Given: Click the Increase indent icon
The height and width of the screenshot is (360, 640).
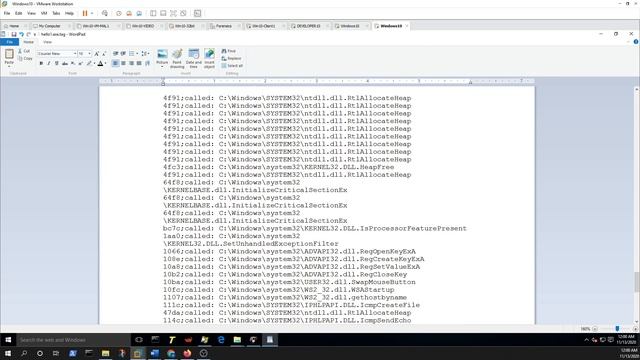Looking at the screenshot, I should pos(123,53).
